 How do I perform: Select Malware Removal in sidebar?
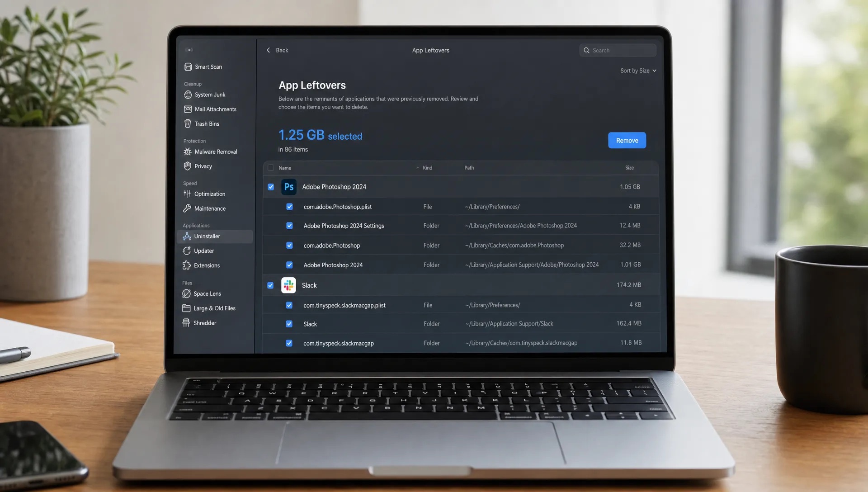[216, 151]
